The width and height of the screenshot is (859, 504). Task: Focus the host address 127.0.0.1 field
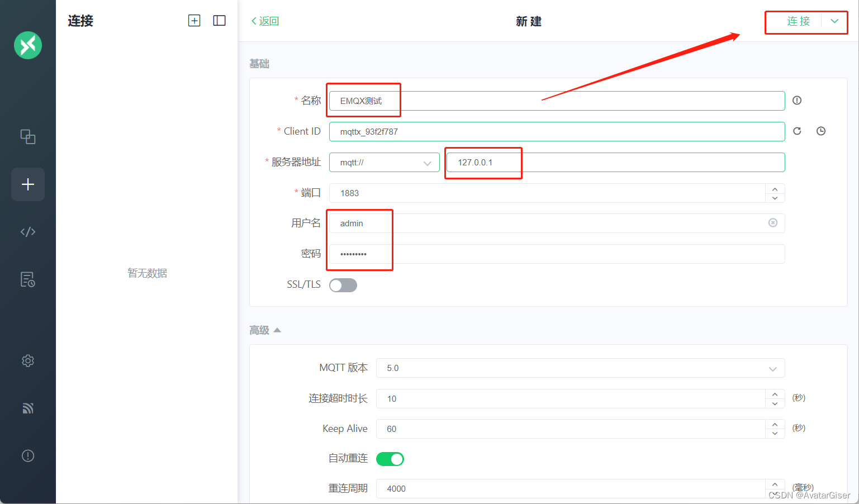[x=616, y=163]
